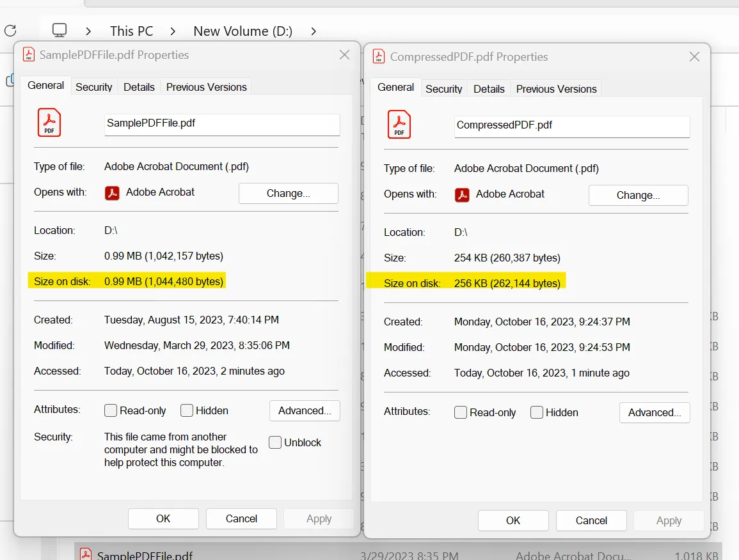Screen dimensions: 739x560
Task: Click title bar PDF icon of CompressedPDF dialog
Action: [x=379, y=56]
